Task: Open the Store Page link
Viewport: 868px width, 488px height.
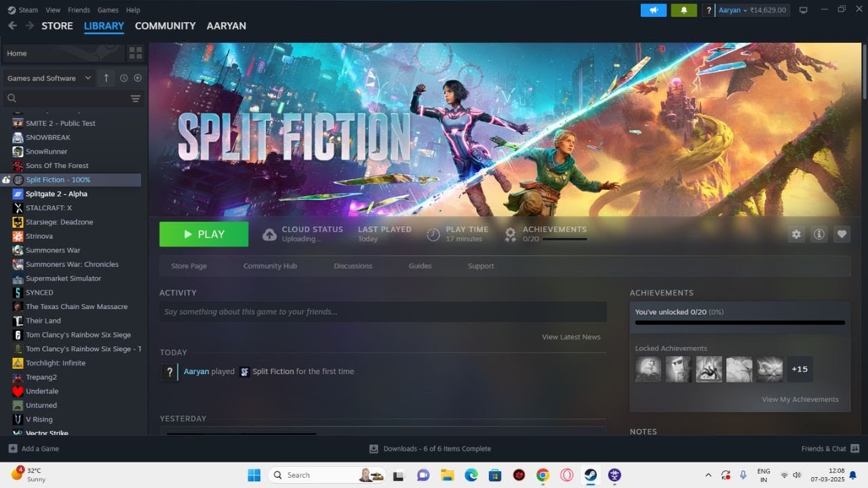Action: pyautogui.click(x=189, y=266)
